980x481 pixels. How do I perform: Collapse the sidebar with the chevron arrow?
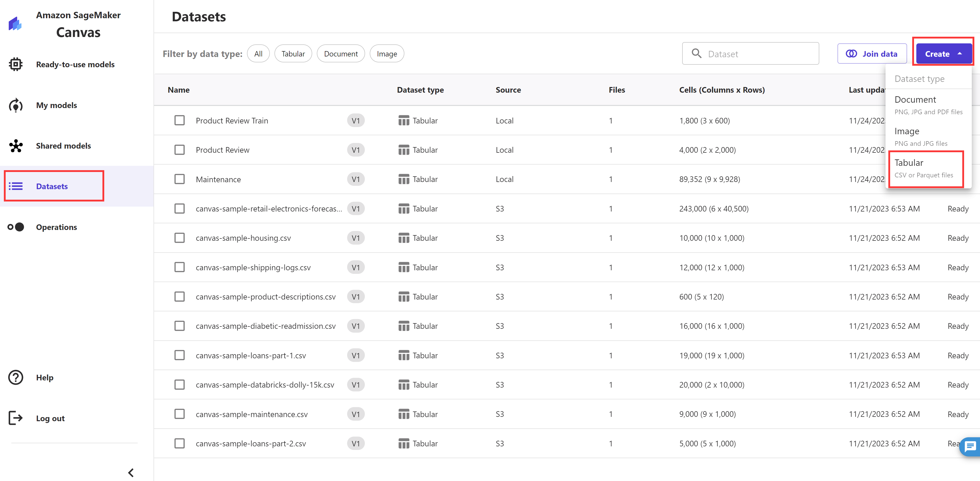tap(131, 473)
